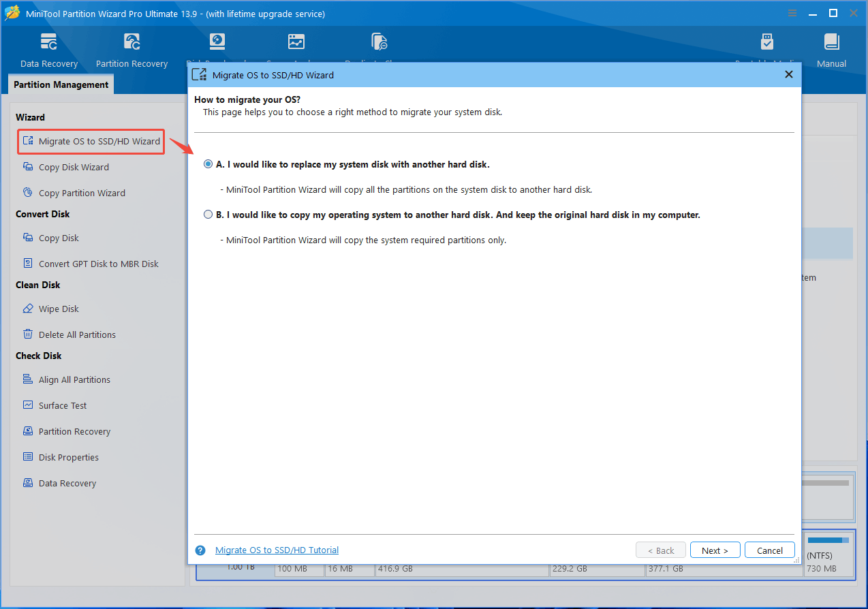Choose Surface Test entry
The height and width of the screenshot is (609, 868).
coord(63,405)
